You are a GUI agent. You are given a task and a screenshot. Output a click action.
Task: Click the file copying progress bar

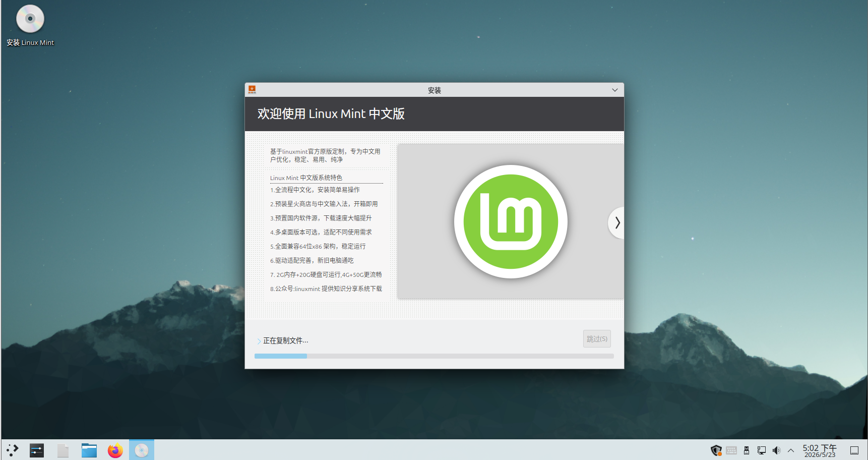434,356
